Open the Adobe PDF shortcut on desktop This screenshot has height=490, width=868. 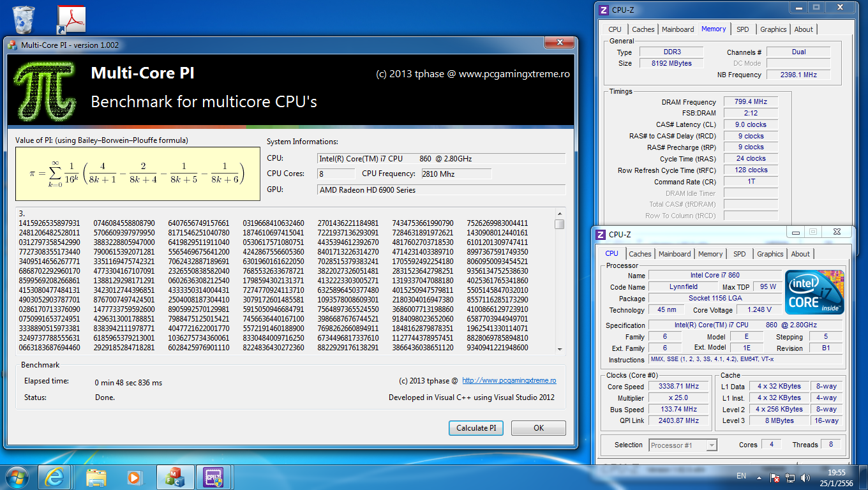[x=71, y=19]
